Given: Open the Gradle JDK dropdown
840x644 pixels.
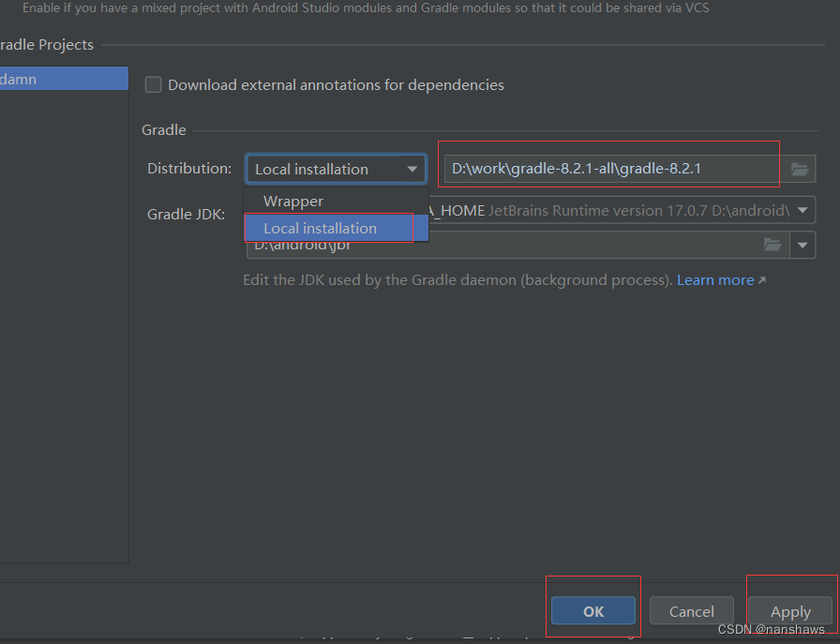Looking at the screenshot, I should [x=802, y=210].
